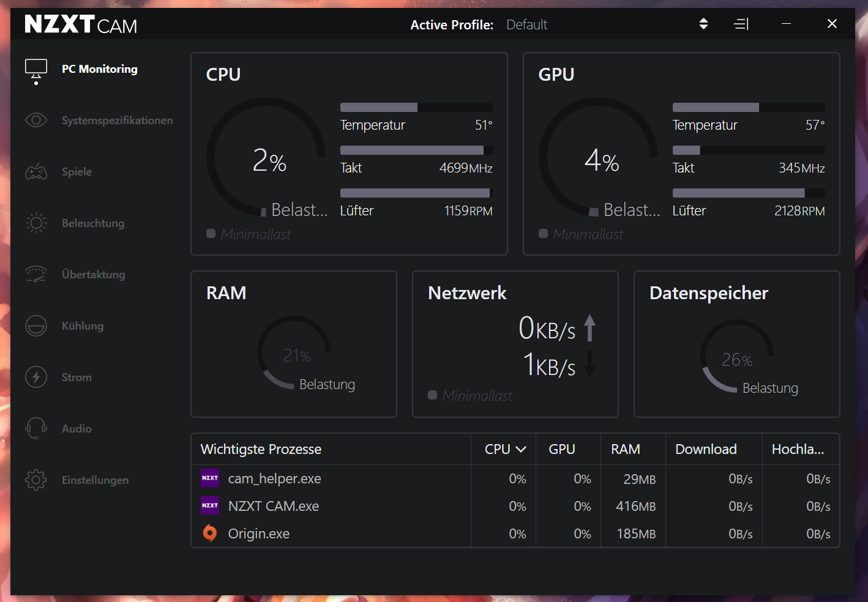The image size is (868, 602).
Task: Click the Beleuchtung sun icon
Action: click(36, 223)
